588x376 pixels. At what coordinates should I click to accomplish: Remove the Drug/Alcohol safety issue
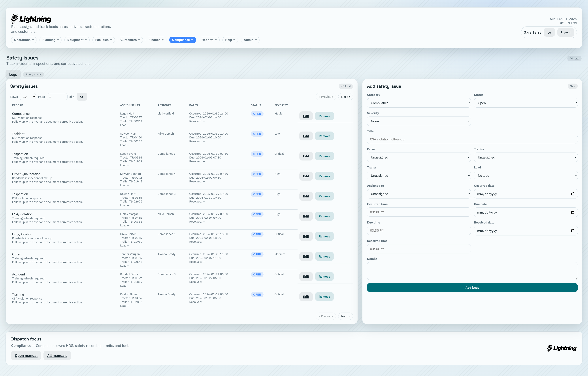tap(324, 236)
